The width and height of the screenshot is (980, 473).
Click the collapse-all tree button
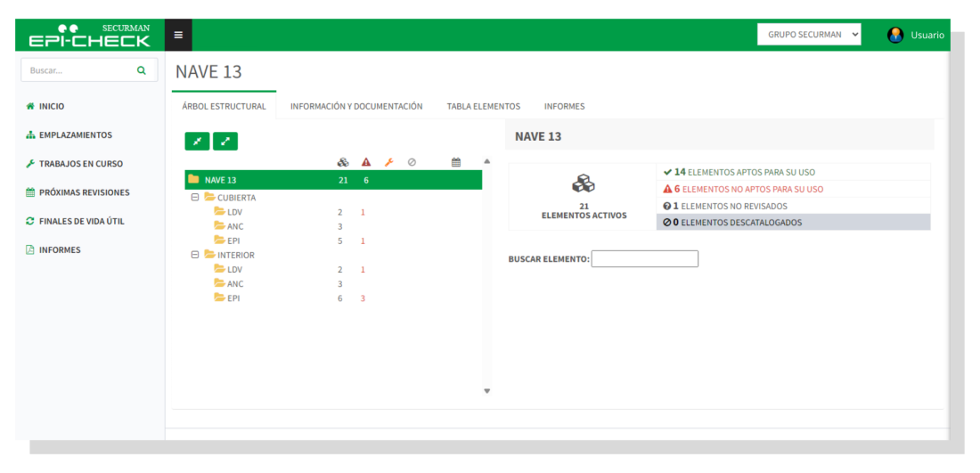pos(197,141)
